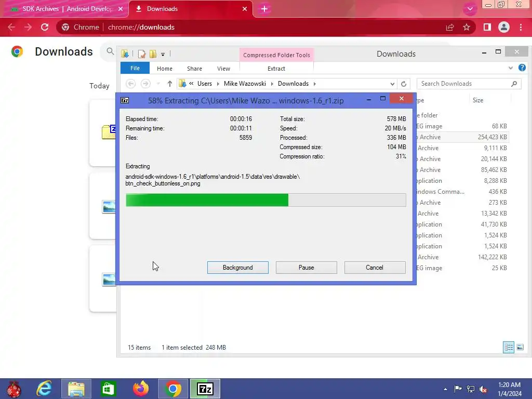Click Users in the address breadcrumb

pyautogui.click(x=205, y=84)
